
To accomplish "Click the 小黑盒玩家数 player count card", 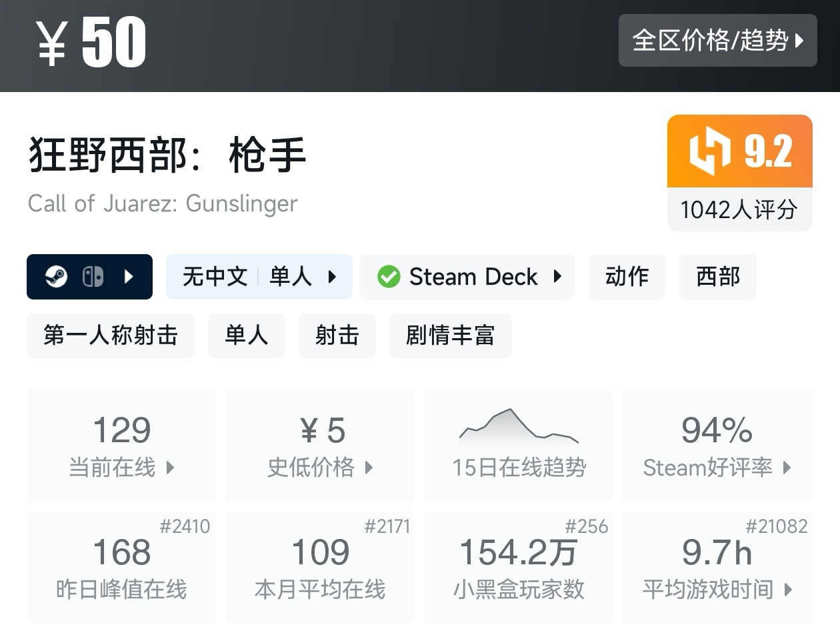I will (519, 568).
